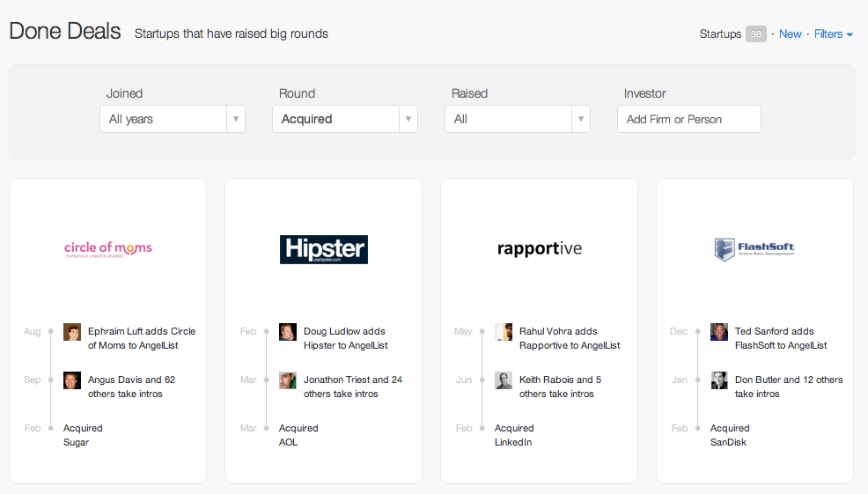Click 'Acquired AOL' entry
Image resolution: width=868 pixels, height=494 pixels.
tap(298, 435)
